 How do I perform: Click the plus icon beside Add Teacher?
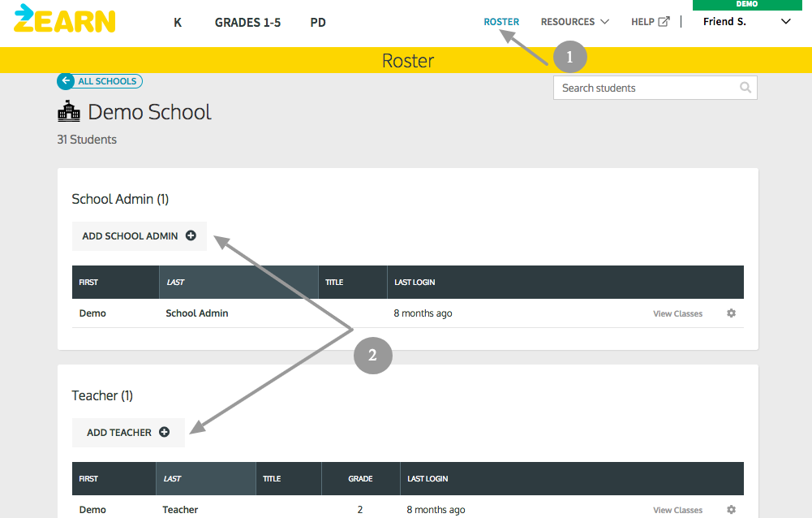[x=164, y=432]
